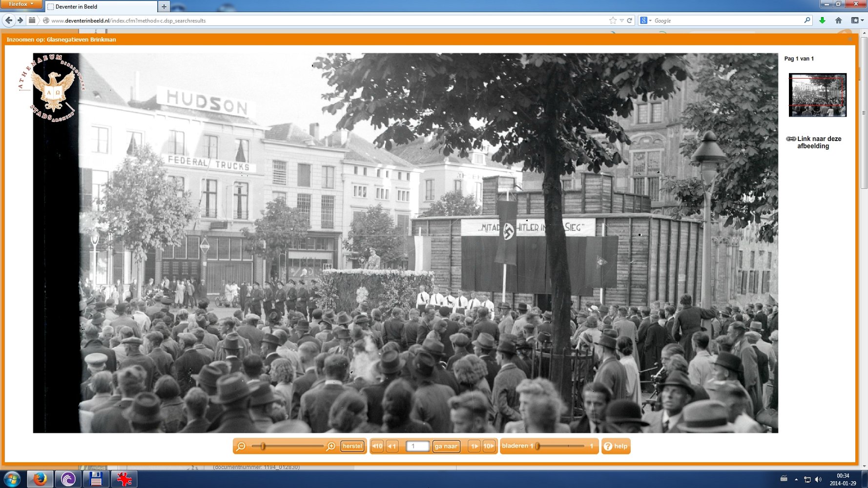Viewport: 868px width, 488px height.
Task: Close the zoom viewer overlay
Action: point(850,39)
